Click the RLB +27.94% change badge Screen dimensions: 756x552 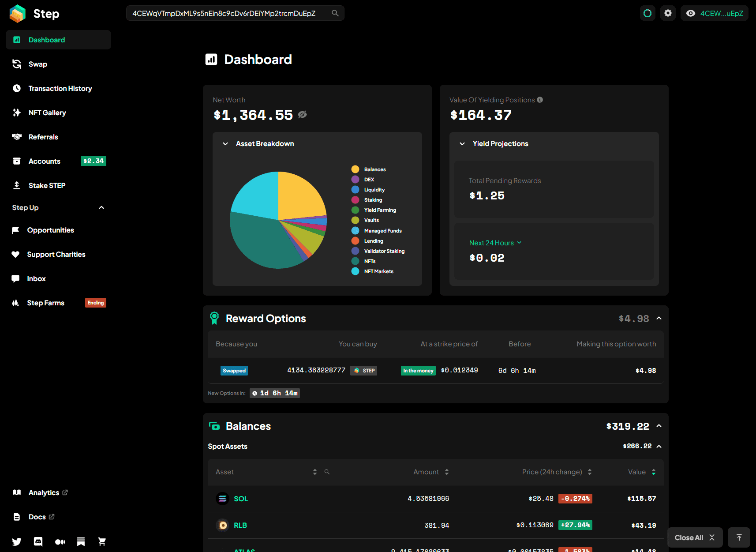pos(575,525)
